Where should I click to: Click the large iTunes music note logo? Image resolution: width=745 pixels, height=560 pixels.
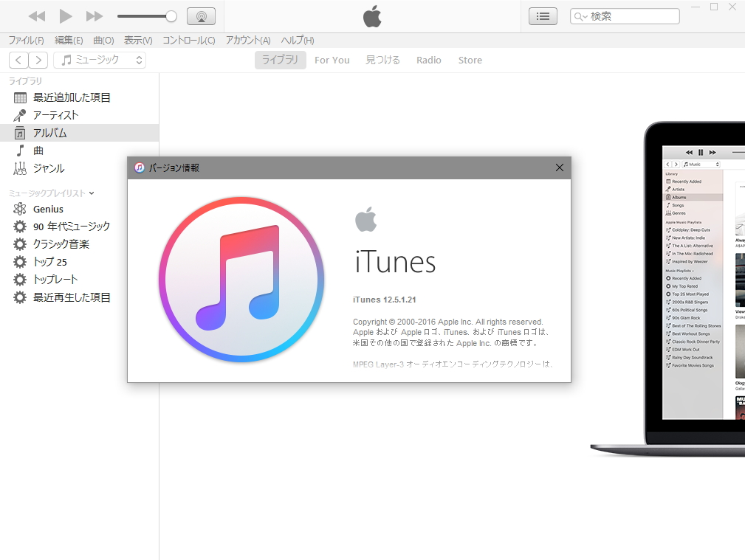[241, 280]
